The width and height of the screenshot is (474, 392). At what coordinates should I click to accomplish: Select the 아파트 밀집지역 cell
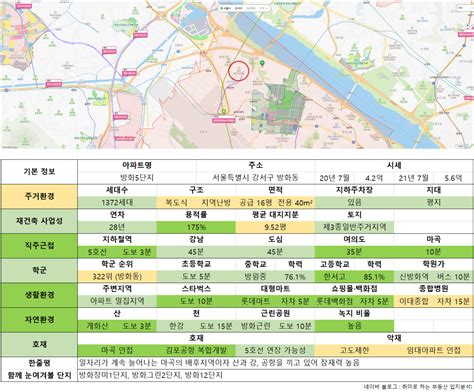tap(117, 301)
